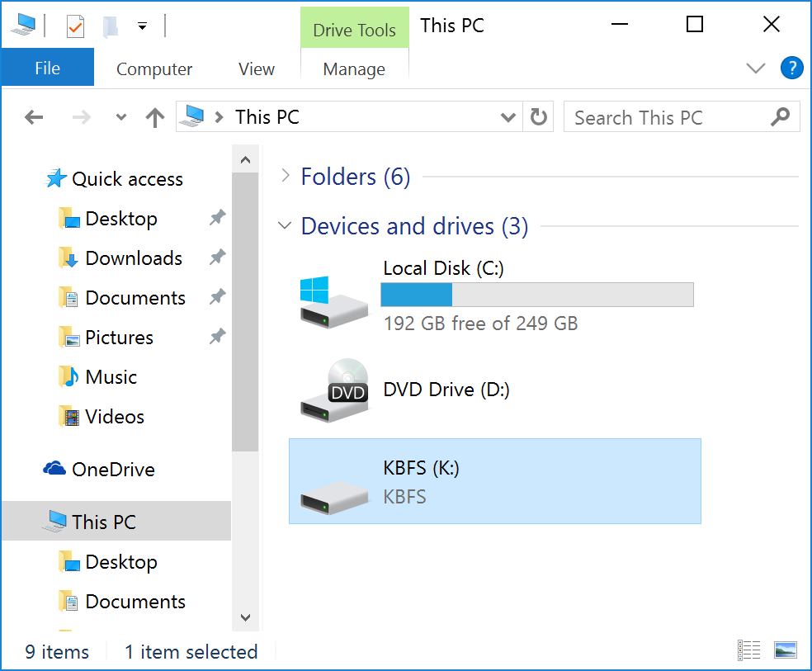
Task: Open Customize Quick Access Toolbar dropdown
Action: point(142,26)
